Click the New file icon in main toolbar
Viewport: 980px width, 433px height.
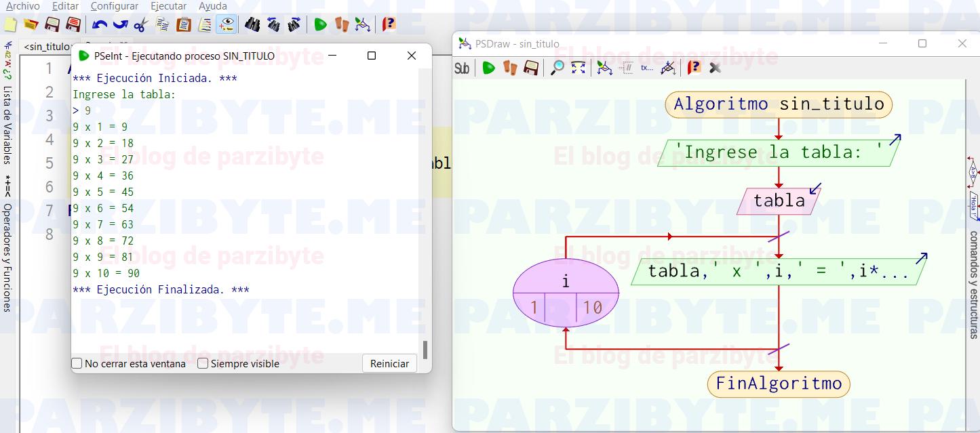pyautogui.click(x=10, y=25)
